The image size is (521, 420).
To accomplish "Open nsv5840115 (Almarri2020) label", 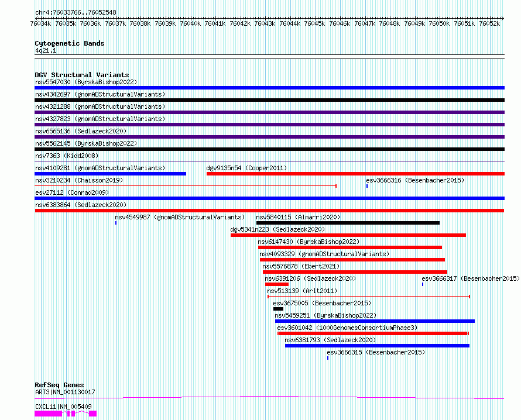I will tap(298, 217).
